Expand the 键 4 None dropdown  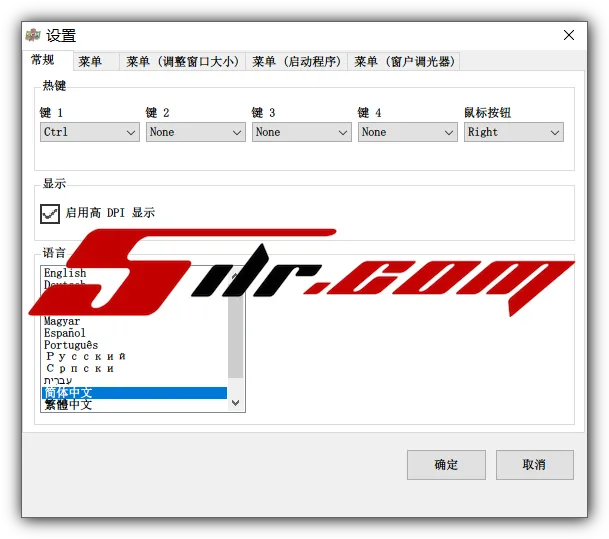pos(408,132)
